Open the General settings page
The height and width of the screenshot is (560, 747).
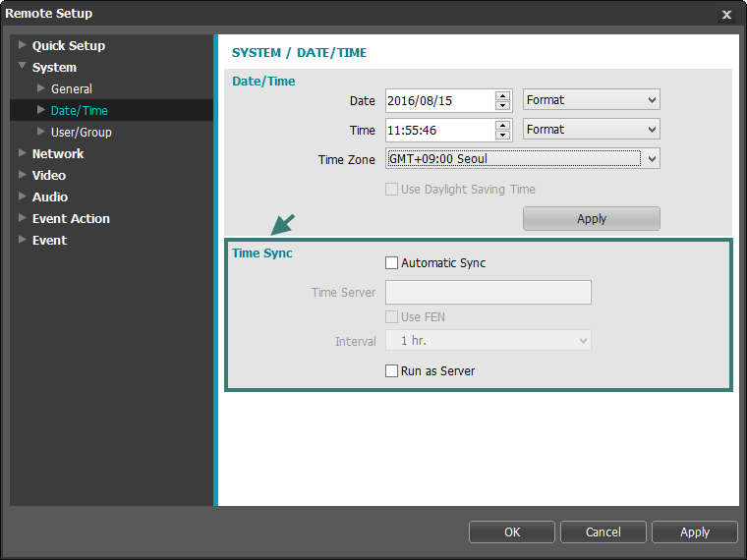point(72,88)
